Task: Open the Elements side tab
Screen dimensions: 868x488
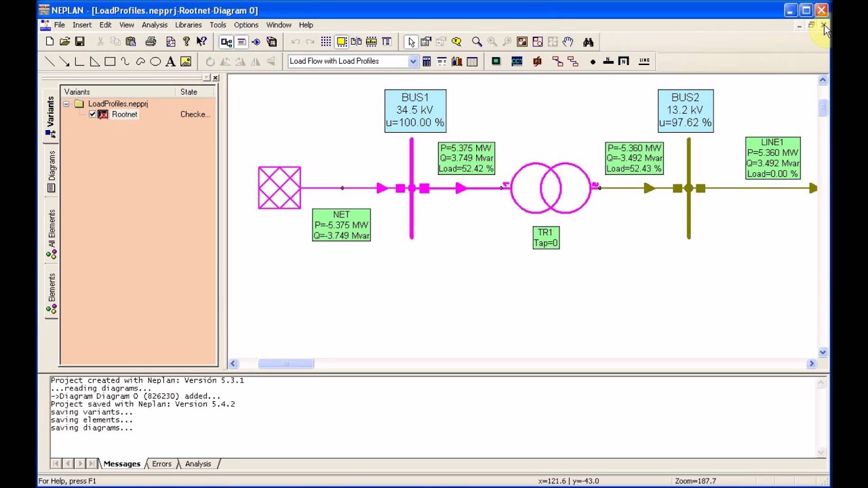Action: coord(52,294)
